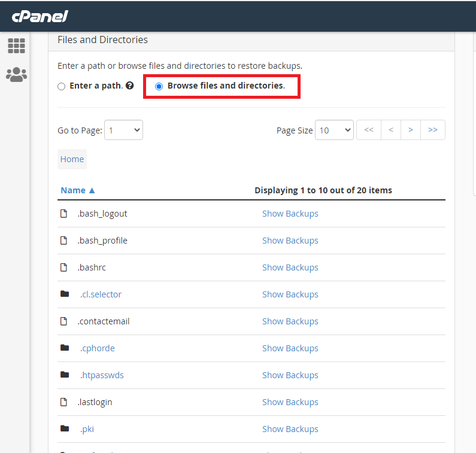Open the cPanel tools grid icon
Image resolution: width=476 pixels, height=453 pixels.
pos(16,46)
